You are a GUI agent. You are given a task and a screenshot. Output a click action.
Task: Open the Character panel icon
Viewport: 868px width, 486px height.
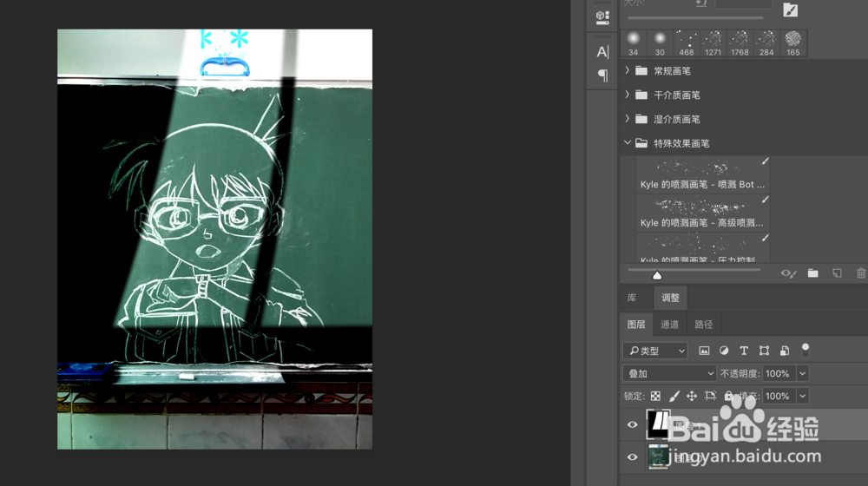[602, 52]
